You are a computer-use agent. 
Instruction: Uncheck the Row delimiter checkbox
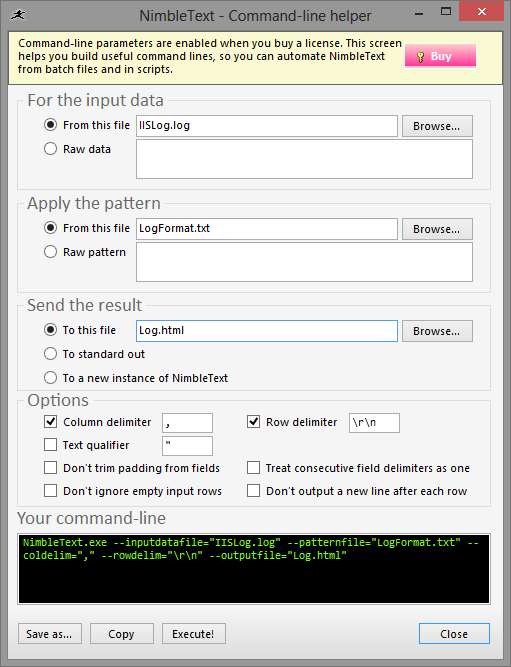pyautogui.click(x=253, y=422)
